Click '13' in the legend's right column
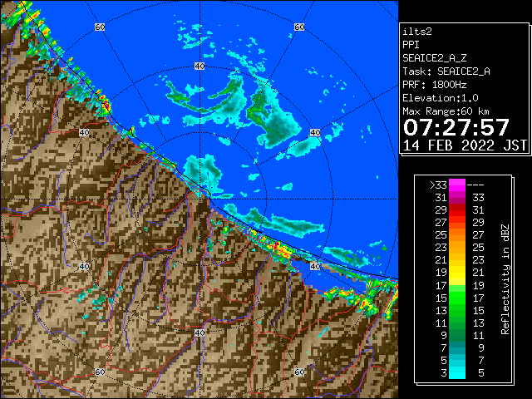Screen dimensions: 532x399 (478, 323)
